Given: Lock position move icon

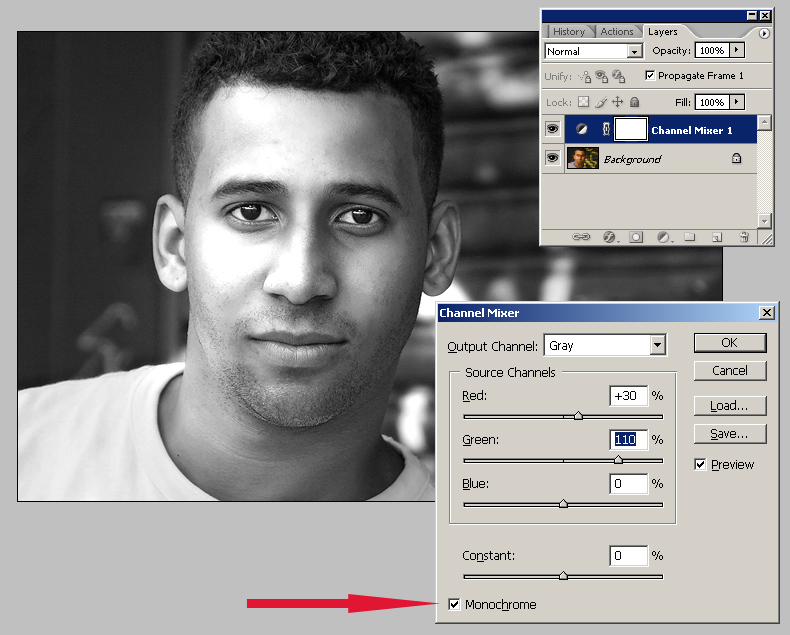Looking at the screenshot, I should [x=617, y=102].
